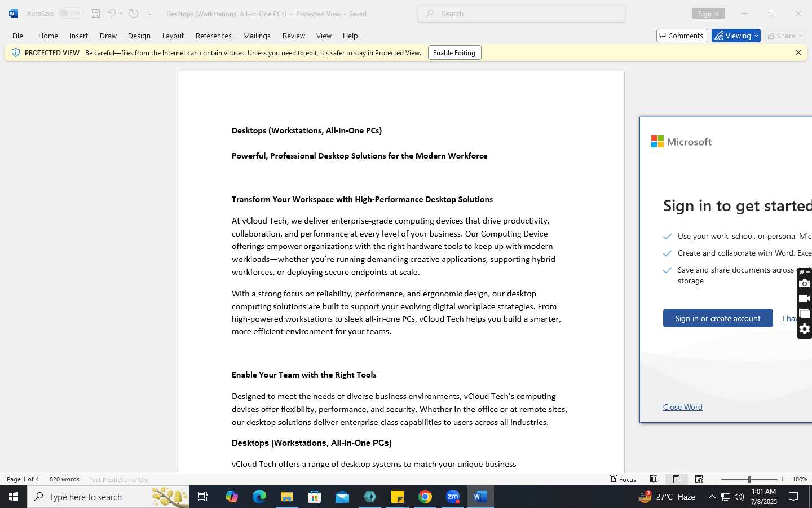Click the Save icon in title bar

point(95,14)
